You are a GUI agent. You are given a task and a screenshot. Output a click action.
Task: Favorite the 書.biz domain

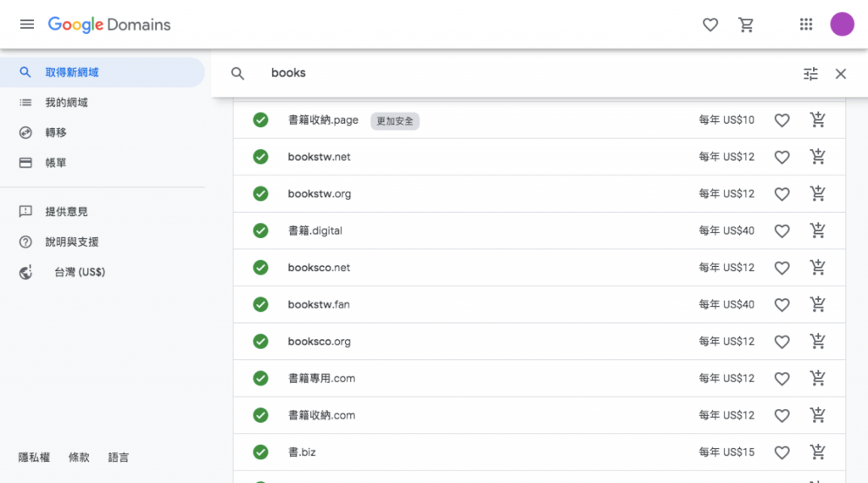pos(782,452)
